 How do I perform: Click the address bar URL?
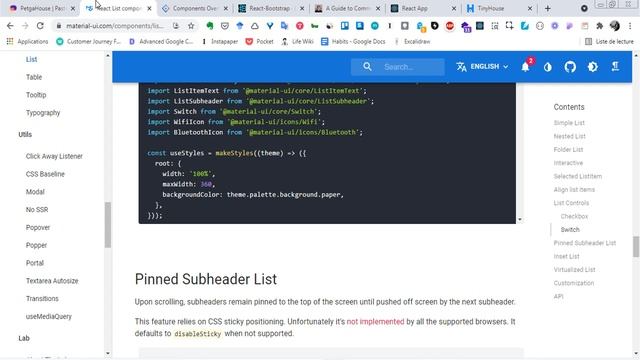point(115,26)
